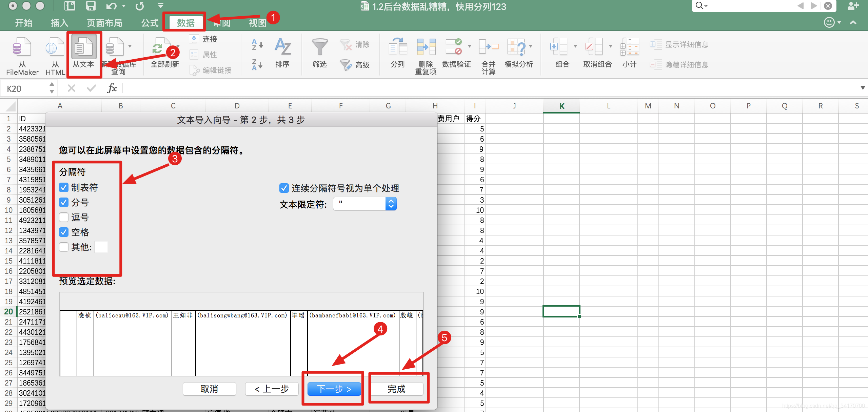Click the From FileMaker import icon

[x=22, y=47]
